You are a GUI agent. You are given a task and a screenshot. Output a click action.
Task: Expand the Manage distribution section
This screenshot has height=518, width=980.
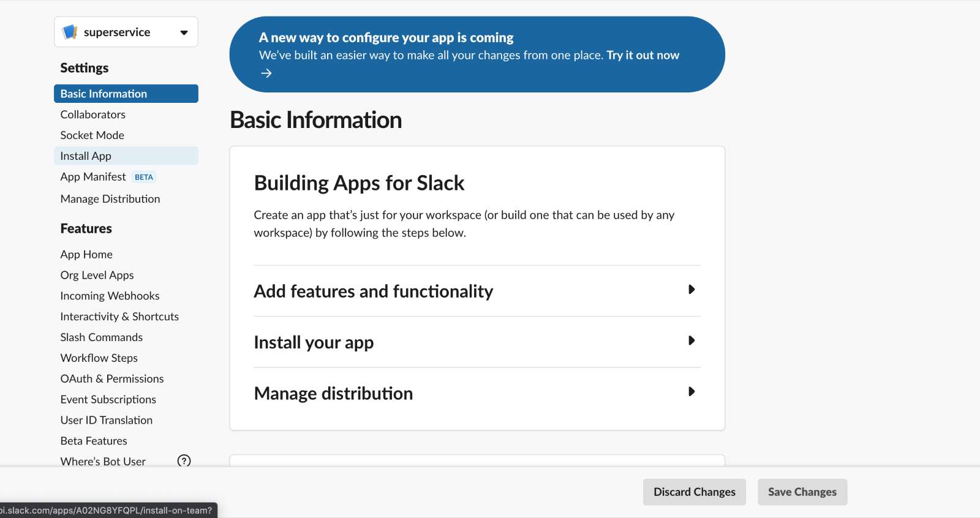click(x=691, y=392)
